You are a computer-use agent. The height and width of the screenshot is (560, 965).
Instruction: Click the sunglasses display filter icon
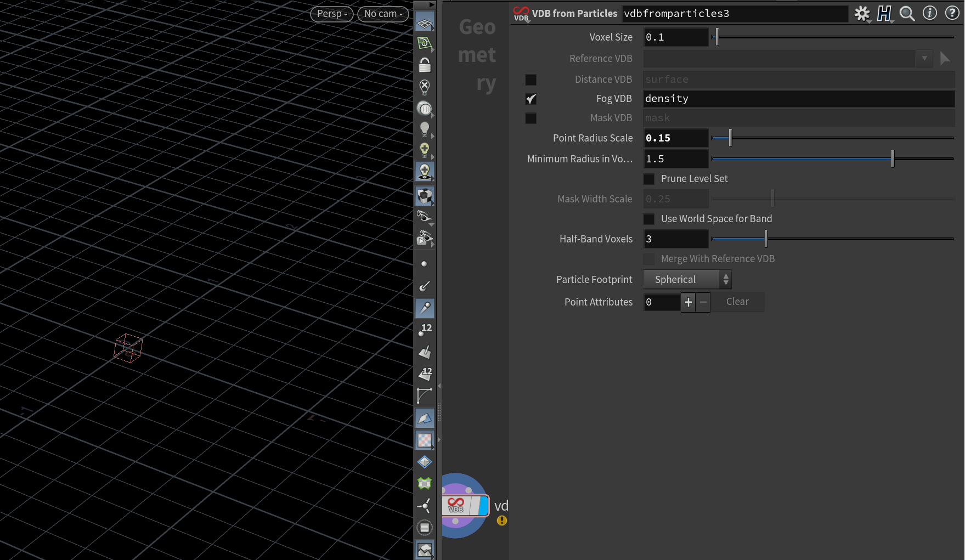point(425,217)
